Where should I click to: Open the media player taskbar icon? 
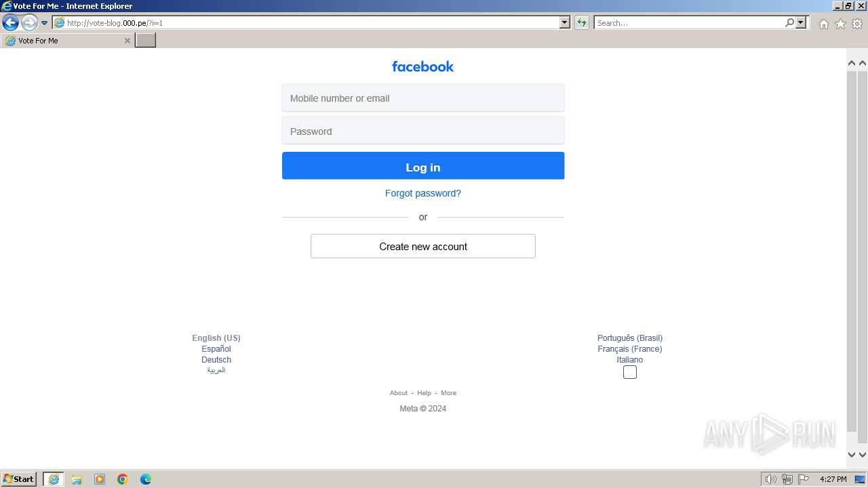(100, 479)
